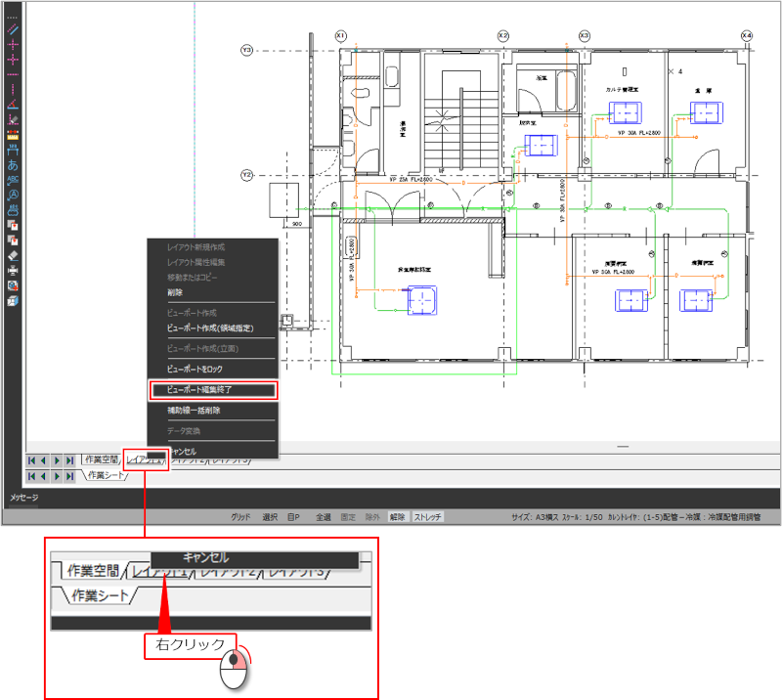
Task: Toggle グリッド in the status bar
Action: click(240, 516)
